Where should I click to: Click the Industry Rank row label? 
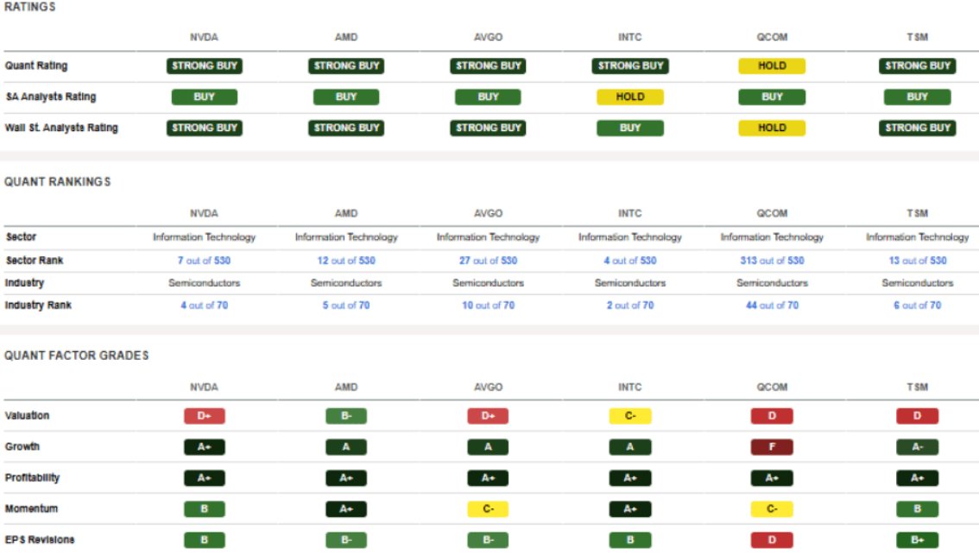(38, 305)
